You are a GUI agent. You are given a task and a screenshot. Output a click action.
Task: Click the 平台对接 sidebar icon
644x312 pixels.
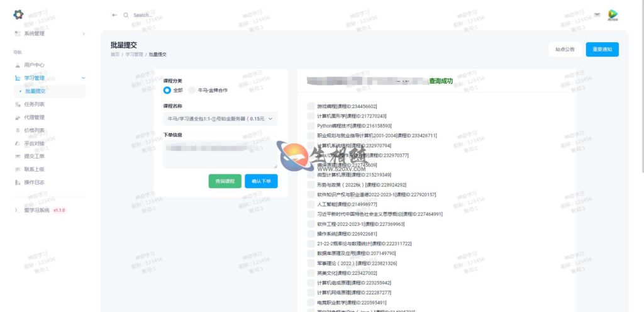click(17, 143)
